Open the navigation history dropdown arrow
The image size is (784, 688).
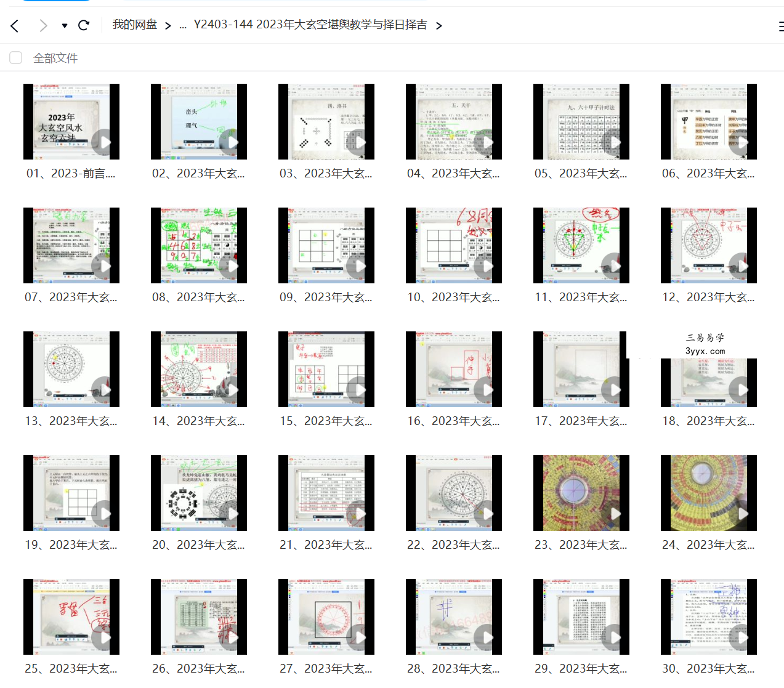tap(65, 25)
